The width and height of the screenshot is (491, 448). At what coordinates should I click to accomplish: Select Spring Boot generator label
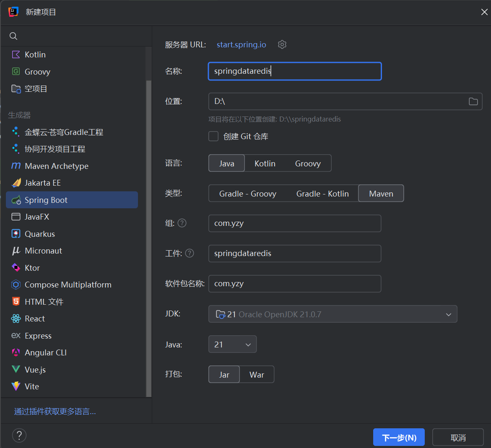(x=46, y=200)
